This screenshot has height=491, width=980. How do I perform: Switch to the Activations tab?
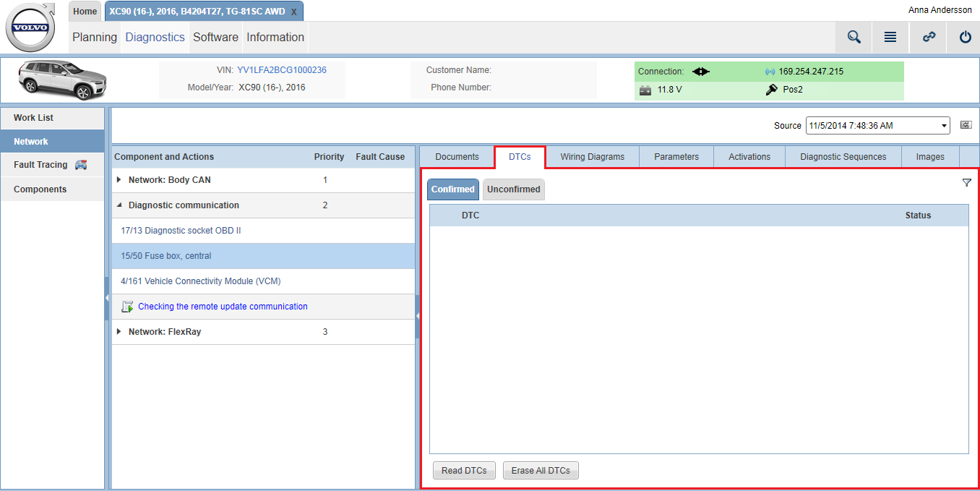pyautogui.click(x=749, y=157)
